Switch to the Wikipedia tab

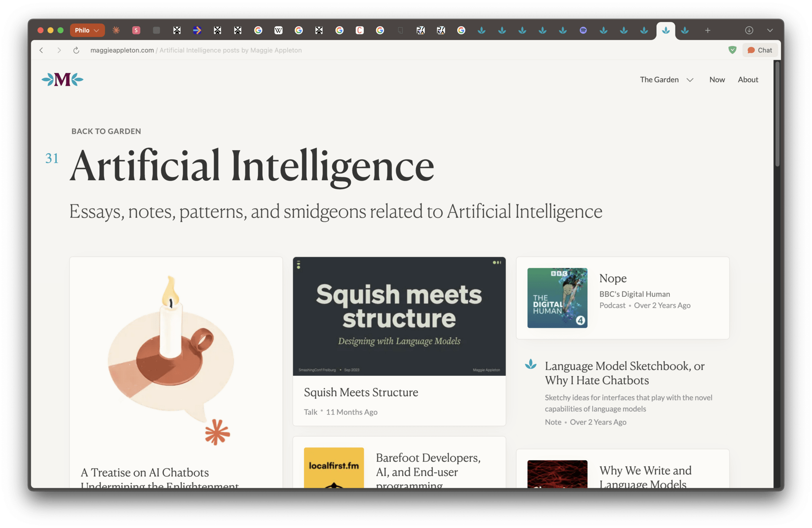(x=278, y=30)
